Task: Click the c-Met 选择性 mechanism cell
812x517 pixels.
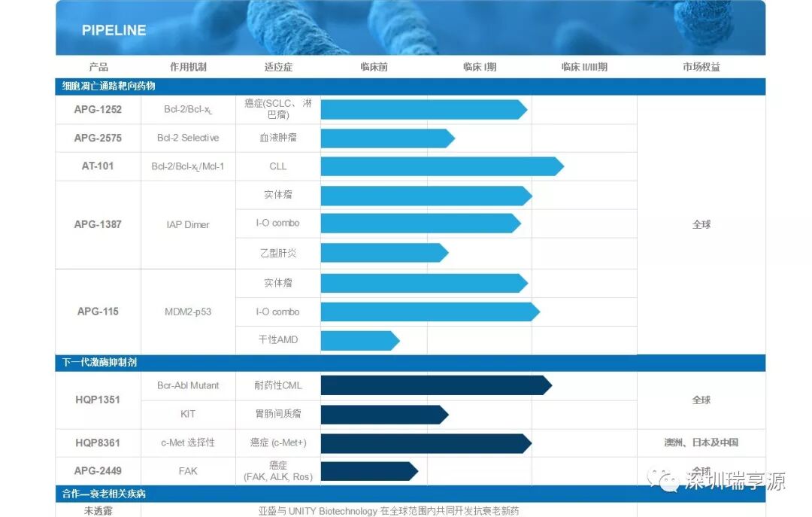Action: [x=188, y=442]
